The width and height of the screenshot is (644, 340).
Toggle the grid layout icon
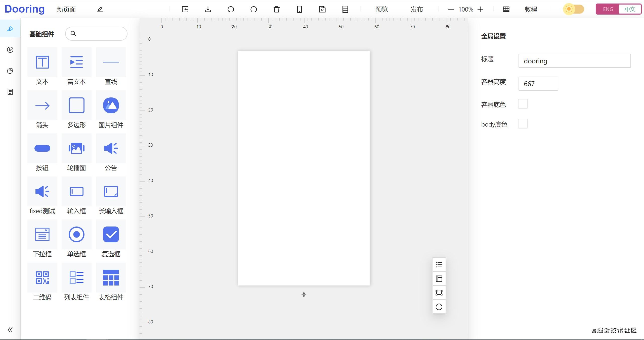[506, 9]
